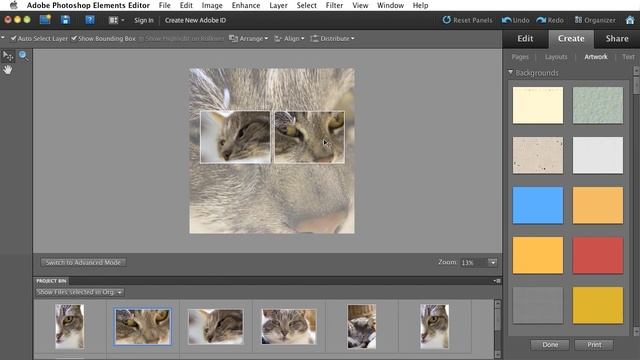Image resolution: width=640 pixels, height=360 pixels.
Task: Open the Apple menu
Action: point(13,5)
